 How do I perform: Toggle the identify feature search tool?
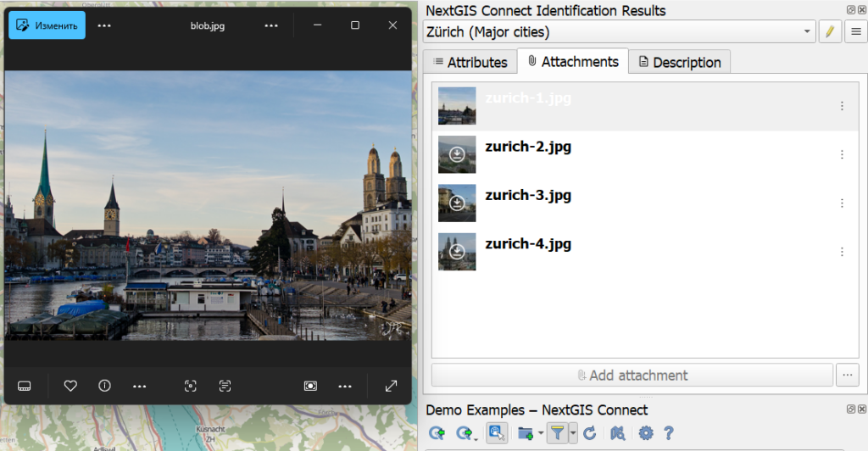click(497, 432)
